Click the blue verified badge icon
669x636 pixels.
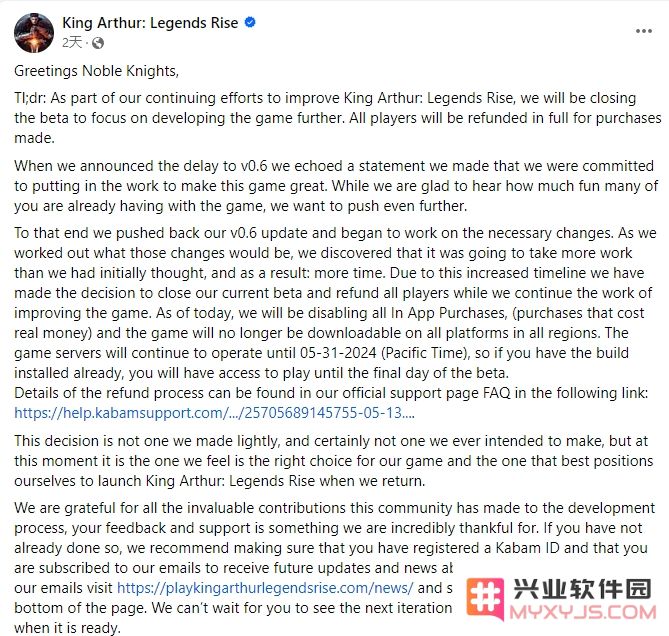250,22
